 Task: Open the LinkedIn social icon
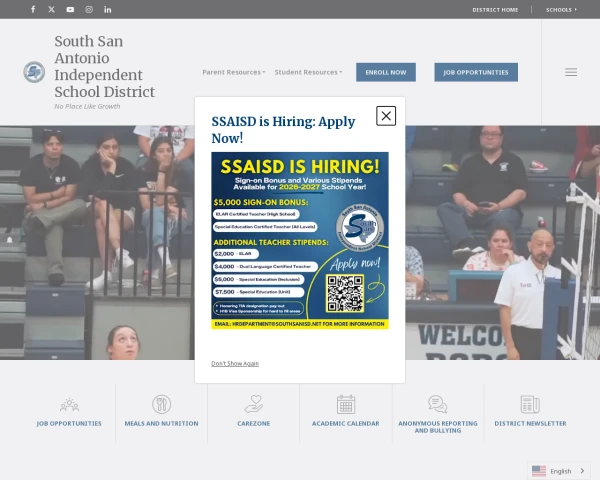[108, 9]
